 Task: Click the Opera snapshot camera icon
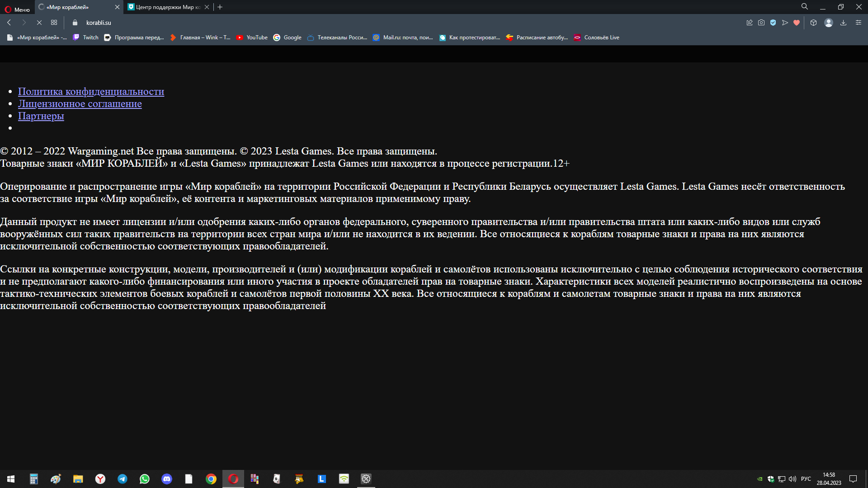tap(761, 23)
